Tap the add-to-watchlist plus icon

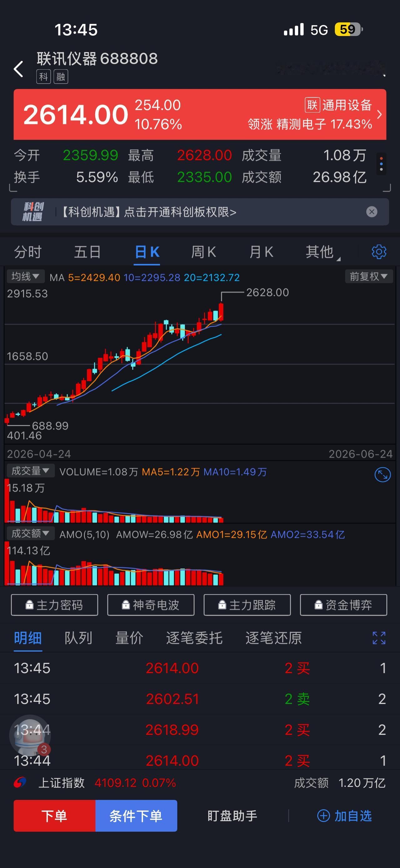[323, 816]
